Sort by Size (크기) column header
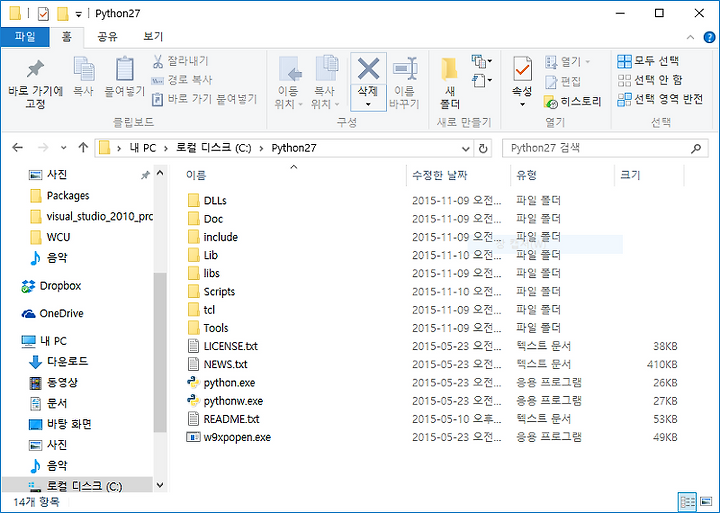720x513 pixels. click(630, 175)
